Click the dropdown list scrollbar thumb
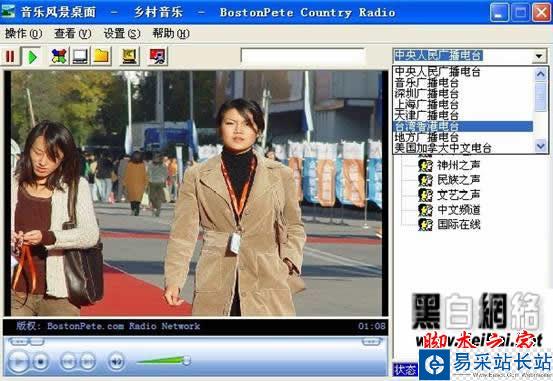Screen dimensions: 553x381 click(541, 97)
